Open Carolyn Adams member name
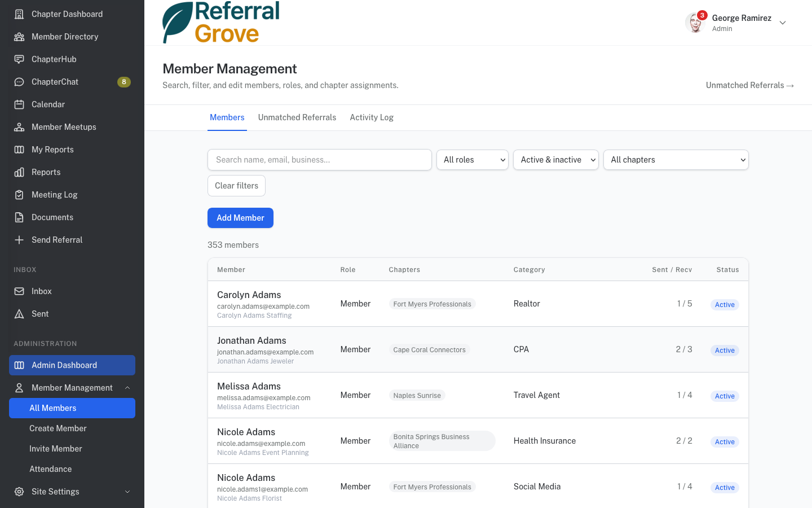The height and width of the screenshot is (508, 812). tap(249, 295)
